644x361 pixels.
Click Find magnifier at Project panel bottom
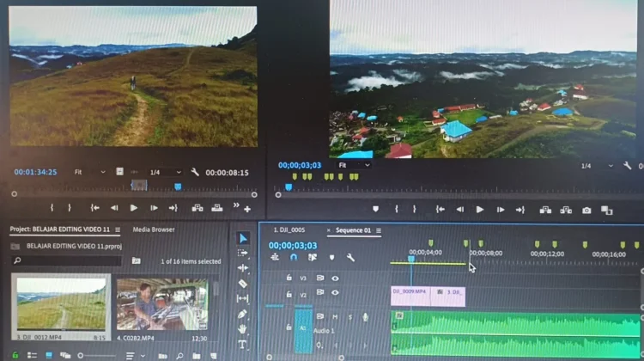point(180,356)
